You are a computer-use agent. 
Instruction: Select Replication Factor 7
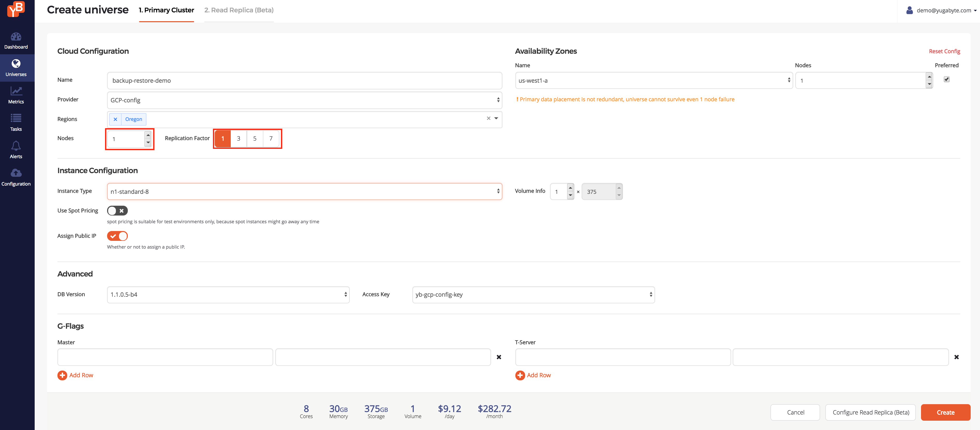tap(271, 139)
